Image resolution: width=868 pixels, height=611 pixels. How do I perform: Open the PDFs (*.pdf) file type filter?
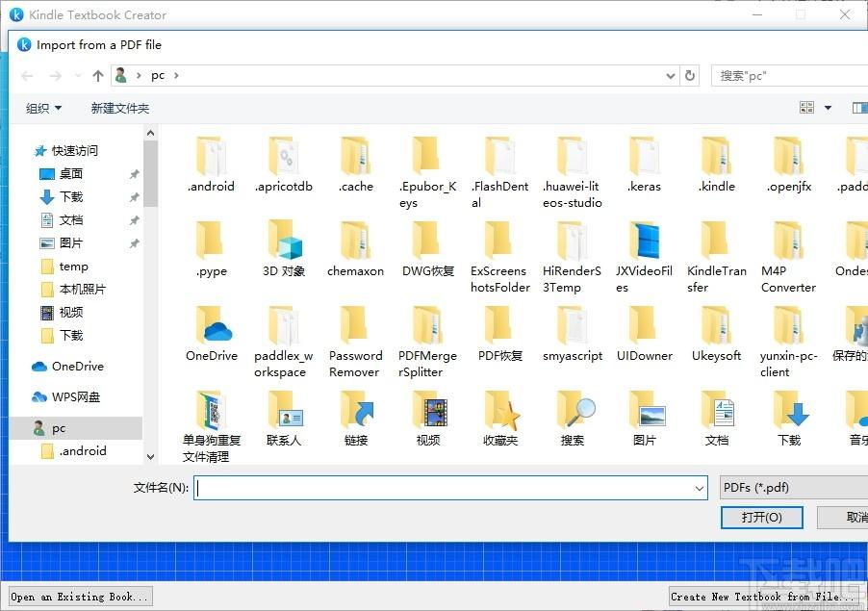794,488
